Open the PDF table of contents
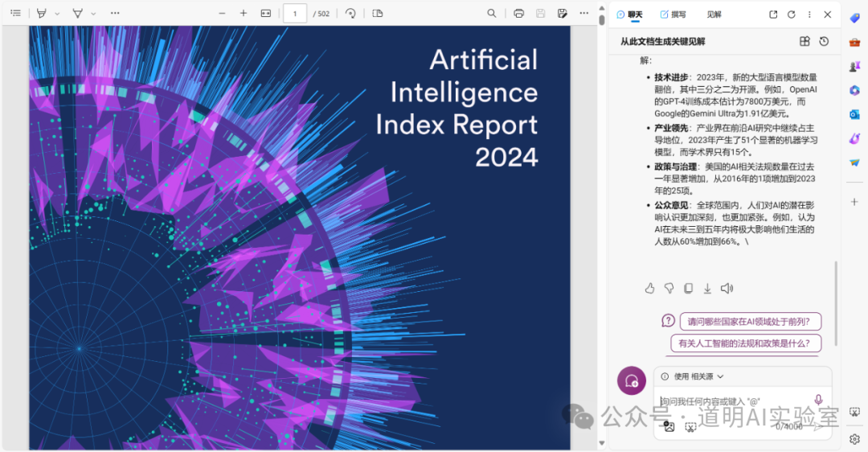 [x=15, y=13]
